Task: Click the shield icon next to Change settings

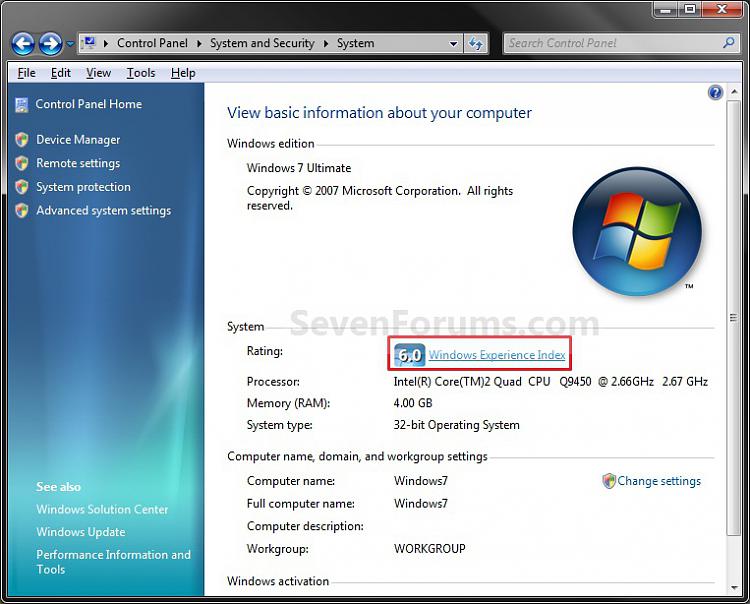Action: click(609, 481)
